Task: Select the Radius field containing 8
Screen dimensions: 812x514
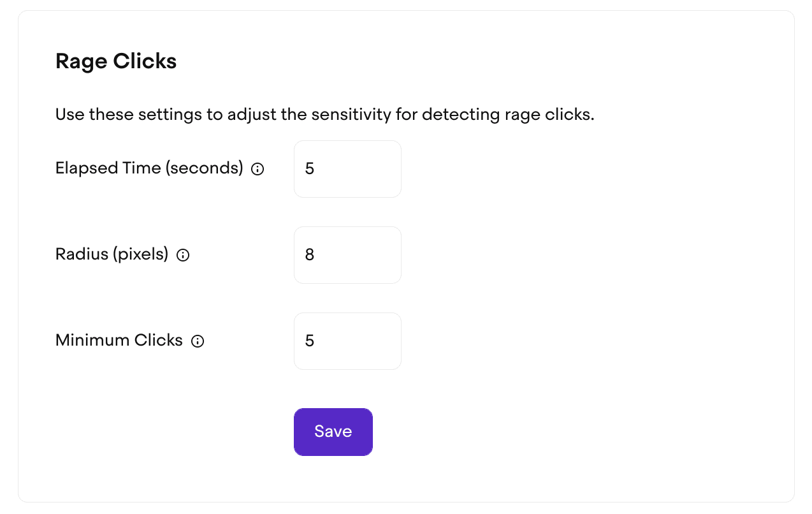Action: [347, 254]
